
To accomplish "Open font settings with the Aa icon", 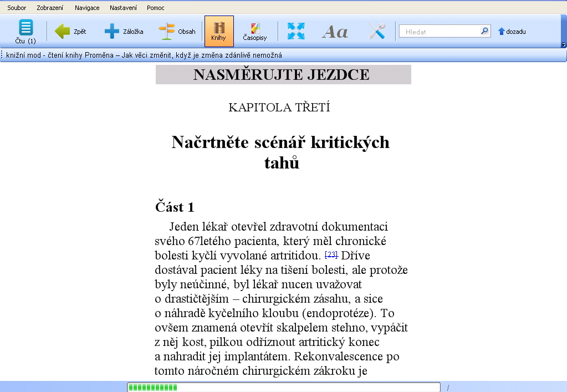I will (335, 32).
